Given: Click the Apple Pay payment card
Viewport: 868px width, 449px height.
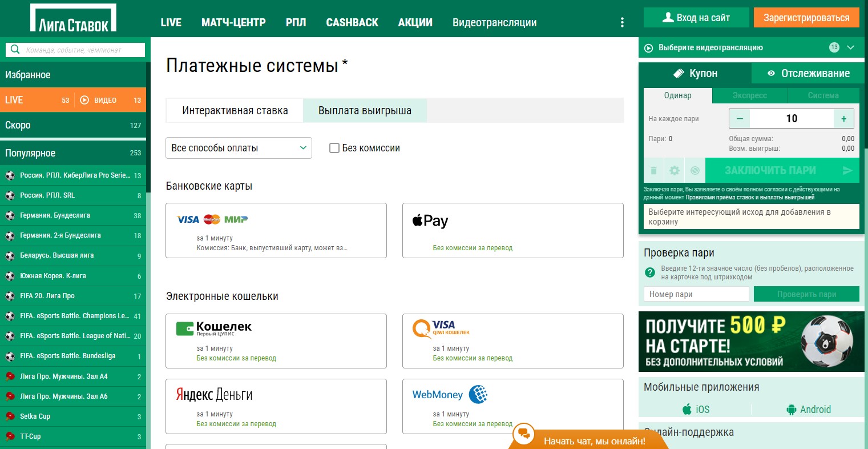Looking at the screenshot, I should [x=512, y=230].
